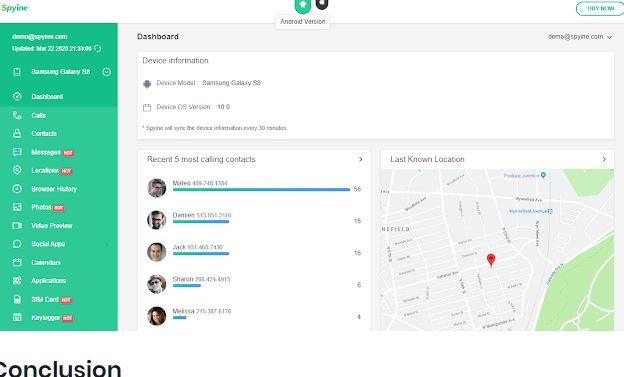The width and height of the screenshot is (624, 377).
Task: Click the Sharon 208-424-4913 contact name
Action: coord(201,279)
